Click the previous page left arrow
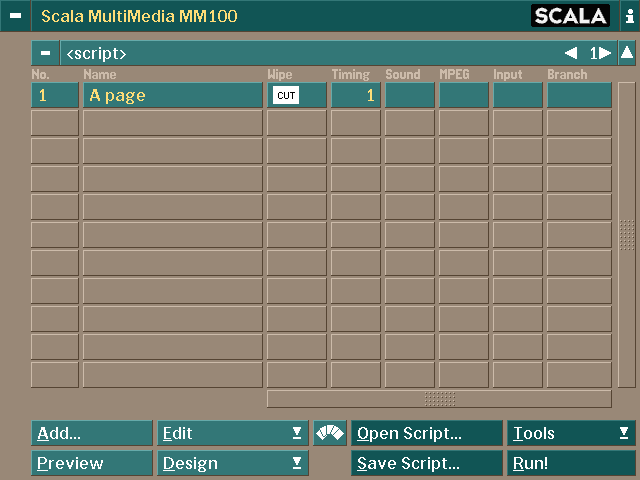The image size is (640, 480). (570, 53)
